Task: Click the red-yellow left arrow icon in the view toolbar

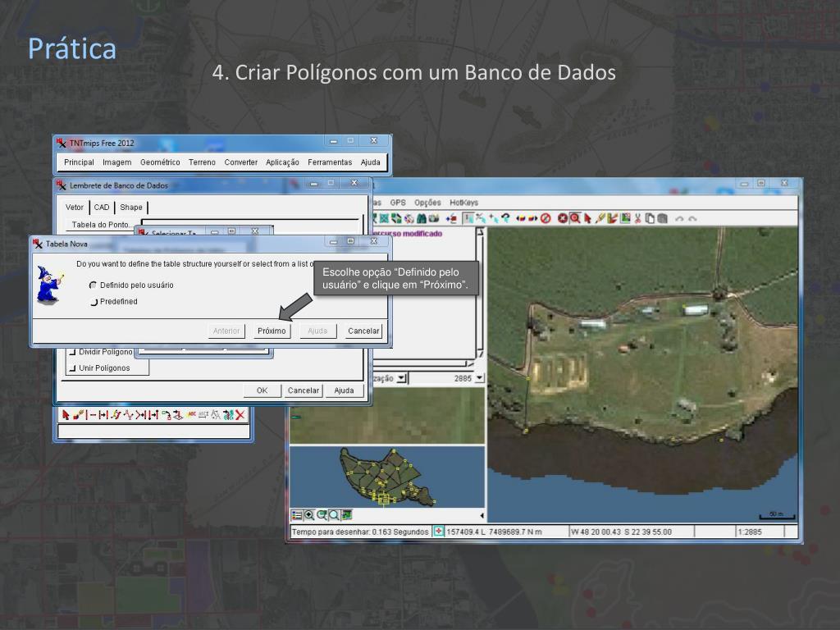Action: 520,218
